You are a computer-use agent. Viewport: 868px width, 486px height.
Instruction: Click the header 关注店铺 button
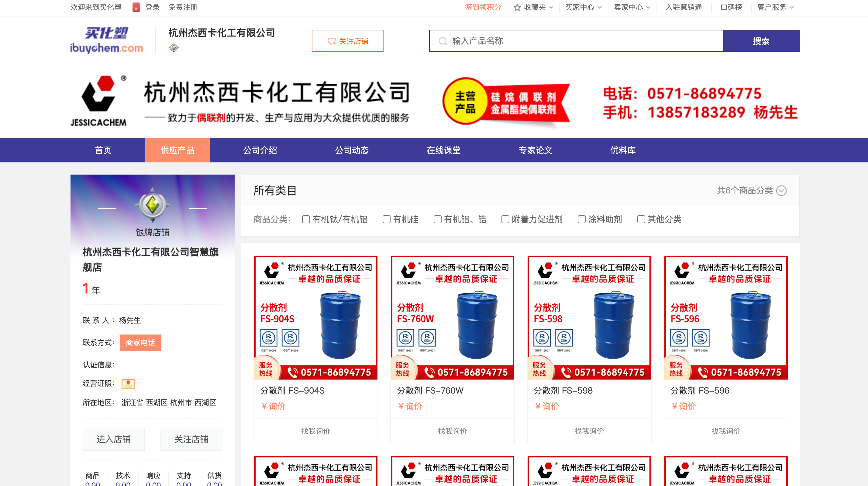[347, 41]
